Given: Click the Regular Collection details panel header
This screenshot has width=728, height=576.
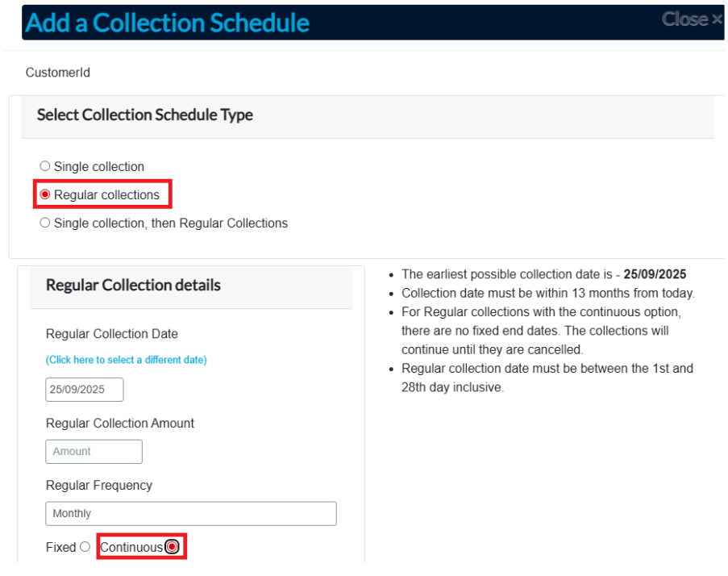Looking at the screenshot, I should point(133,286).
